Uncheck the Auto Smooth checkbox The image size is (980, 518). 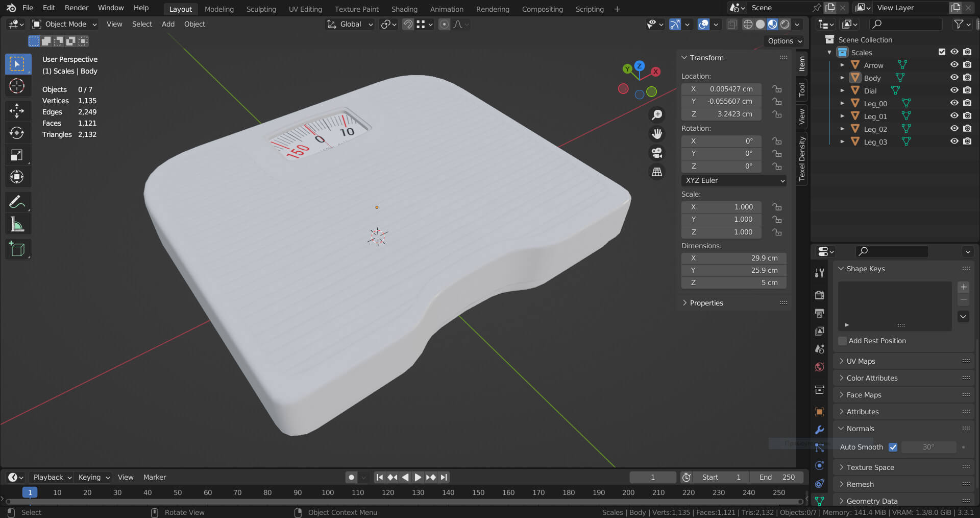[893, 447]
